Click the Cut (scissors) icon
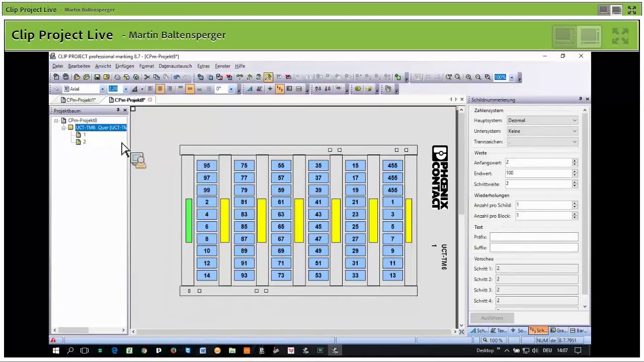This screenshot has height=362, width=644. 147,77
